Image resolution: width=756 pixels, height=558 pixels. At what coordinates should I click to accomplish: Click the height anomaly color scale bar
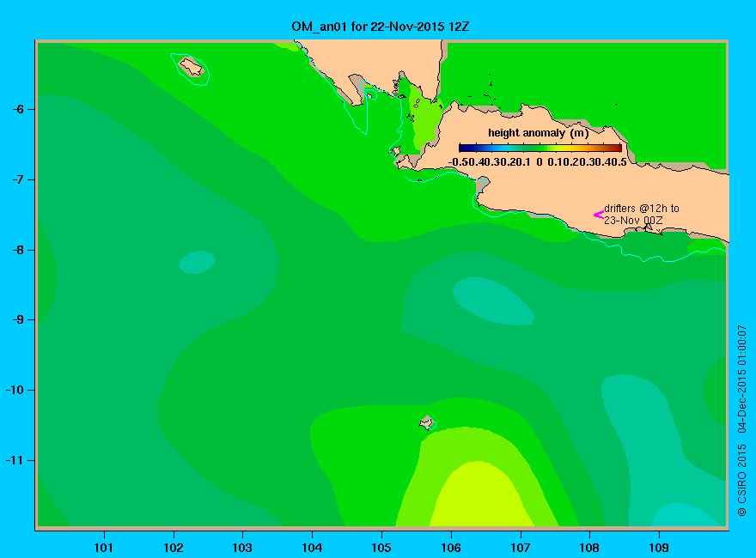[x=540, y=148]
